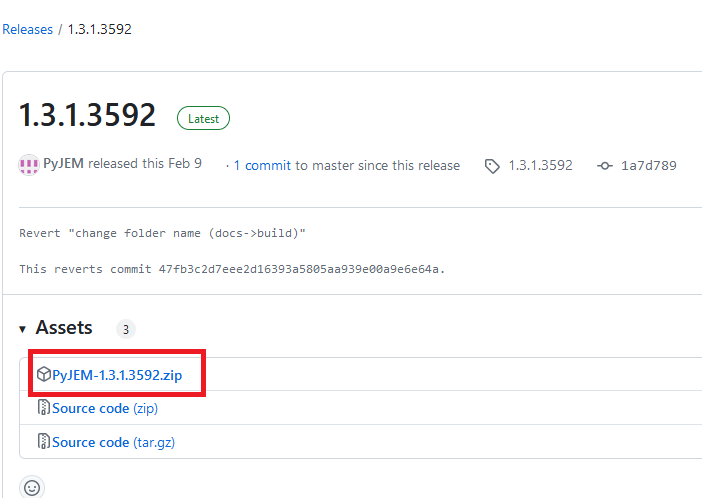Download Source code (tar.gz)
The image size is (702, 498).
[113, 442]
